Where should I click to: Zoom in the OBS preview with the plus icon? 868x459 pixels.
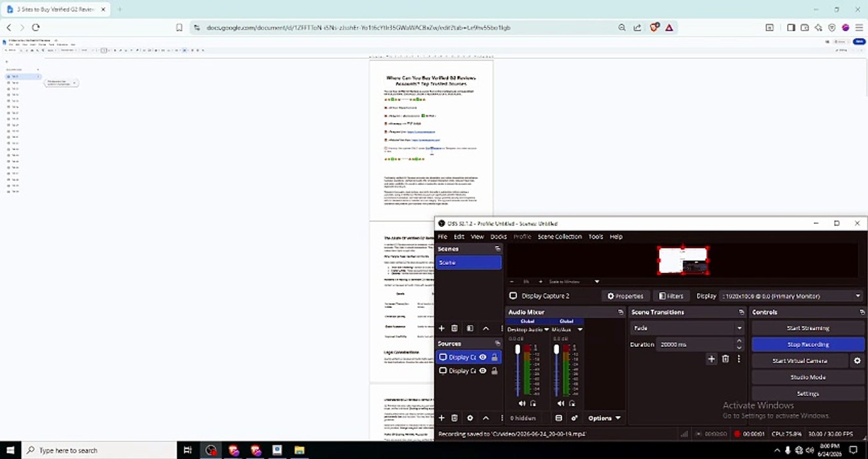[x=540, y=281]
